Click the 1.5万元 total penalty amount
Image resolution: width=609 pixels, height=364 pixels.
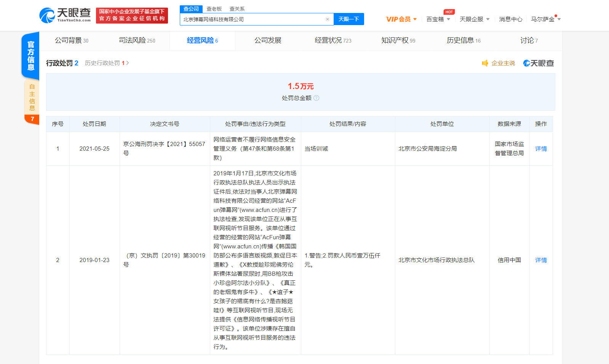(301, 86)
